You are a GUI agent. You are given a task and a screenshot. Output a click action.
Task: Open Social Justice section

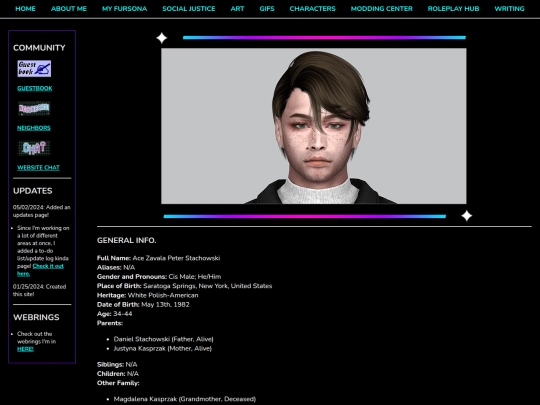pos(189,9)
